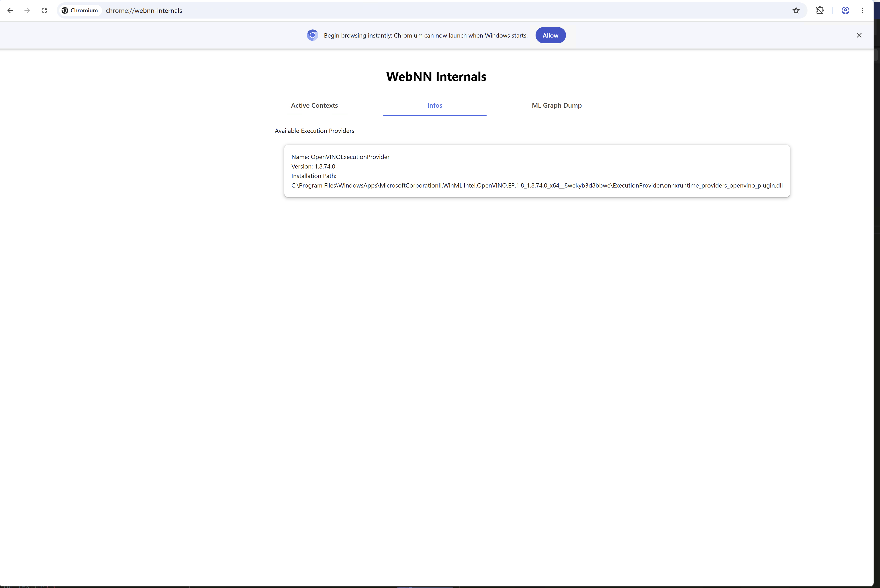Click the browser forward arrow
Viewport: 880px width, 588px height.
tap(27, 10)
